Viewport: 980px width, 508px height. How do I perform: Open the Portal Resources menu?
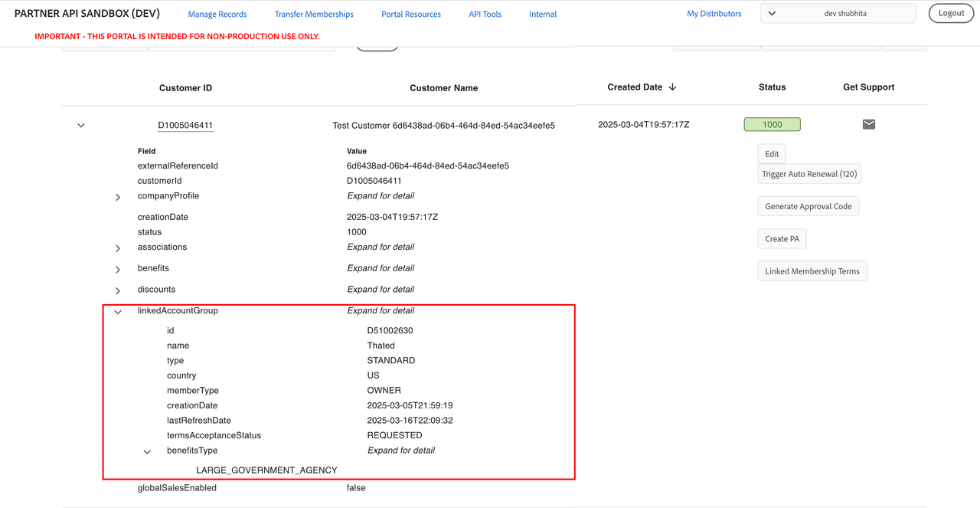click(x=411, y=14)
